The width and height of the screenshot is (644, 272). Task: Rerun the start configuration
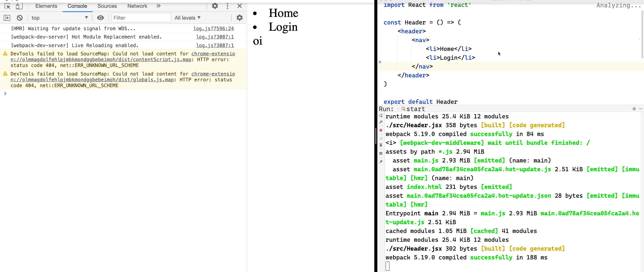click(x=381, y=116)
